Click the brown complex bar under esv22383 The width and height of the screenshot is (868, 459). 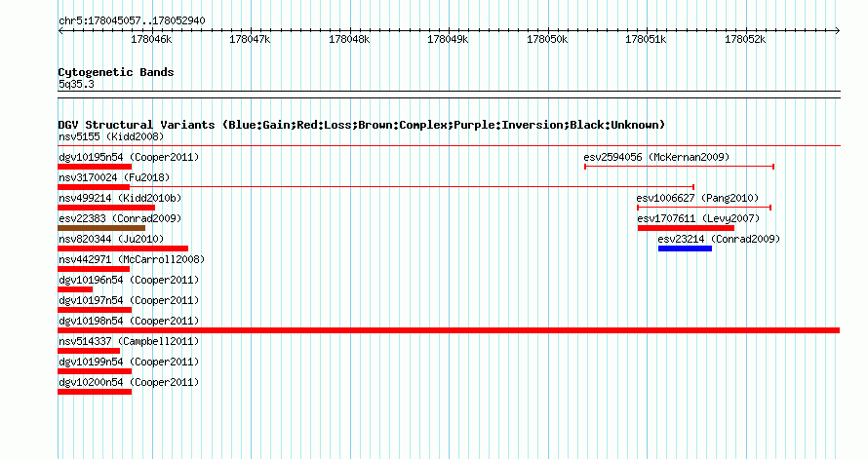[101, 228]
